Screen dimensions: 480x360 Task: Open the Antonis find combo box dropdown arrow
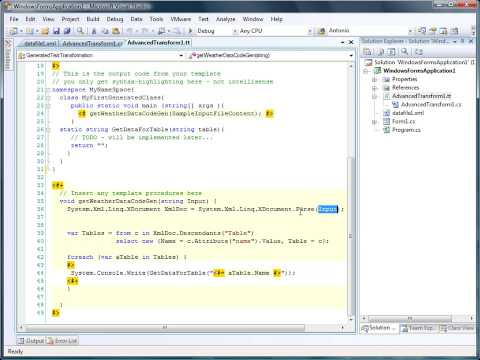point(410,31)
